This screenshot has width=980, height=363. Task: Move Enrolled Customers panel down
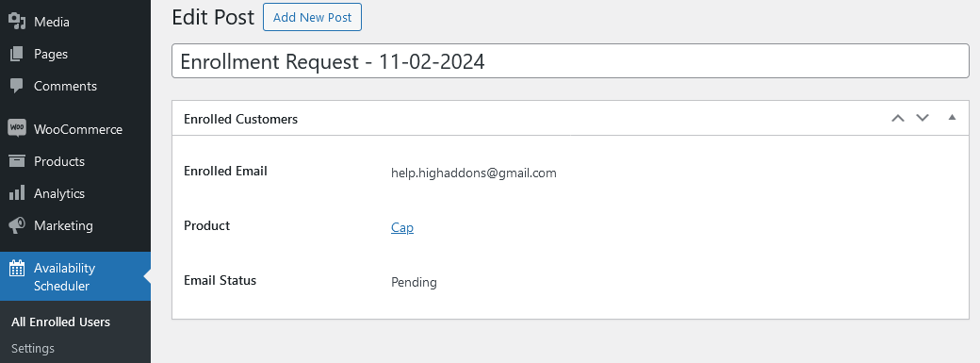923,118
